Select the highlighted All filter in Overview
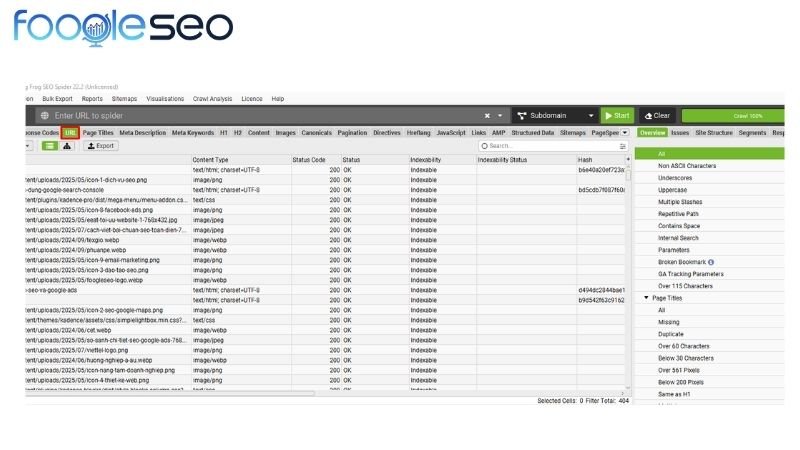The image size is (800, 450). click(709, 154)
